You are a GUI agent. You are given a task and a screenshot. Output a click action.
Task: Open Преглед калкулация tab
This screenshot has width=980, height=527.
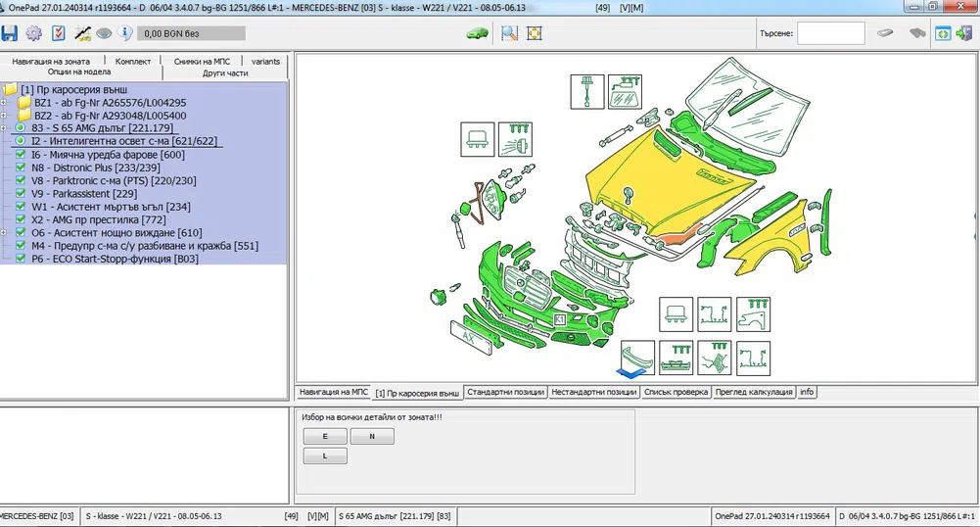[x=754, y=392]
